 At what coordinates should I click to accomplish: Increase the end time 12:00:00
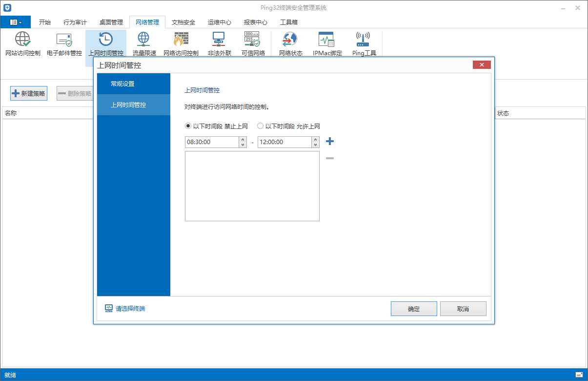[316, 139]
